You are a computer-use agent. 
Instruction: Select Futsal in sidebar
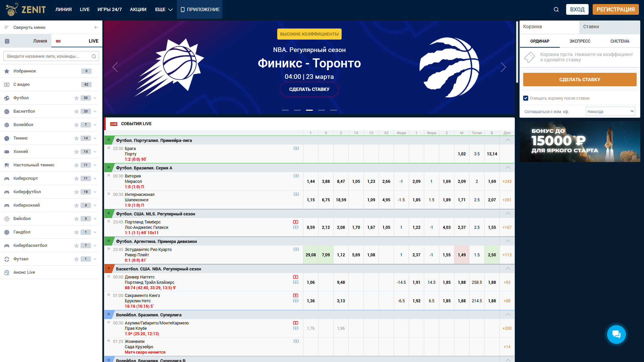21,259
